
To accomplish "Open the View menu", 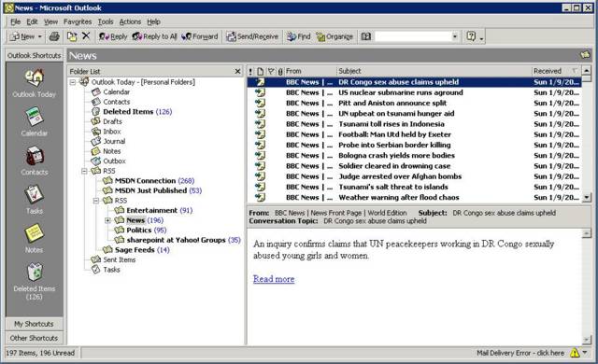I will [50, 21].
